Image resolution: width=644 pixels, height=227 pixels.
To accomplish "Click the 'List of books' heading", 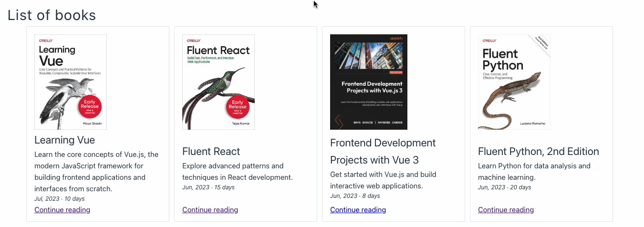I will tap(52, 15).
